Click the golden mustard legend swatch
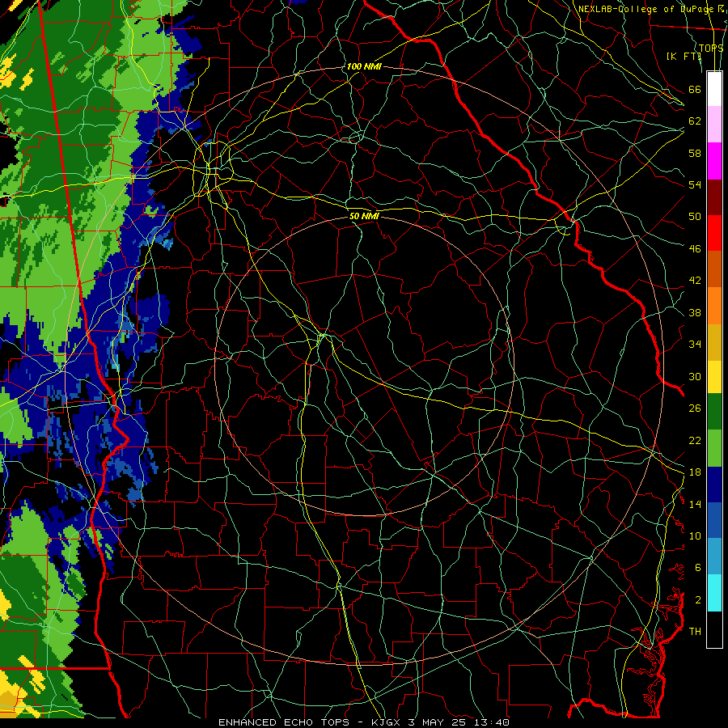The width and height of the screenshot is (728, 728). [x=714, y=342]
